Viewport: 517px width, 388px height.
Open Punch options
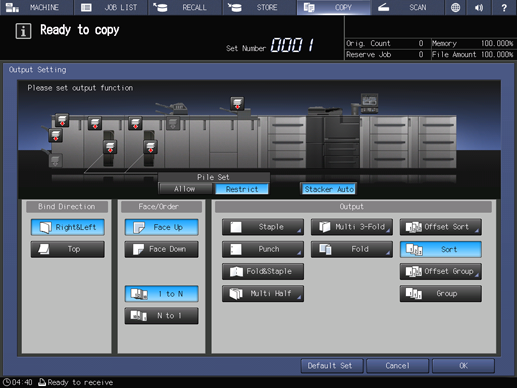[263, 249]
